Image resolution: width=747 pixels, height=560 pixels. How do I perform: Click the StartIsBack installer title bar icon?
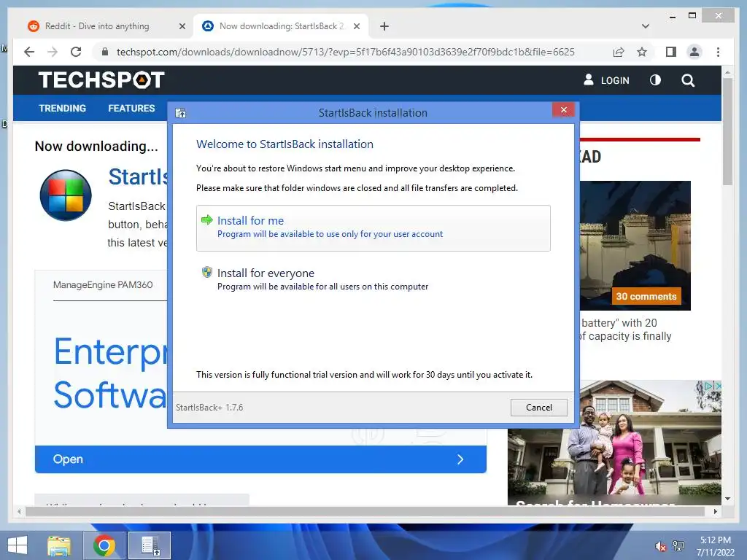pos(181,113)
